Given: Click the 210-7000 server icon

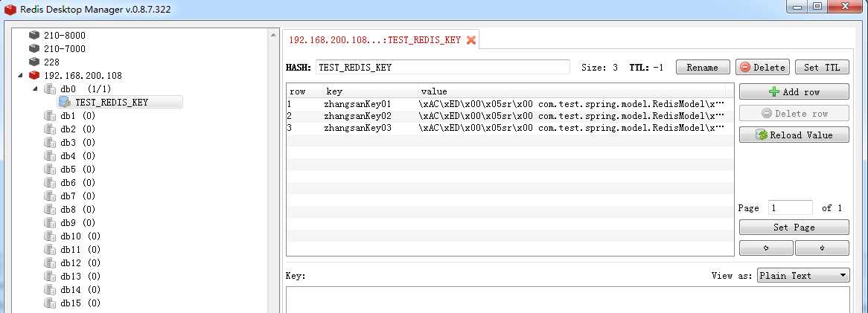Looking at the screenshot, I should click(33, 48).
